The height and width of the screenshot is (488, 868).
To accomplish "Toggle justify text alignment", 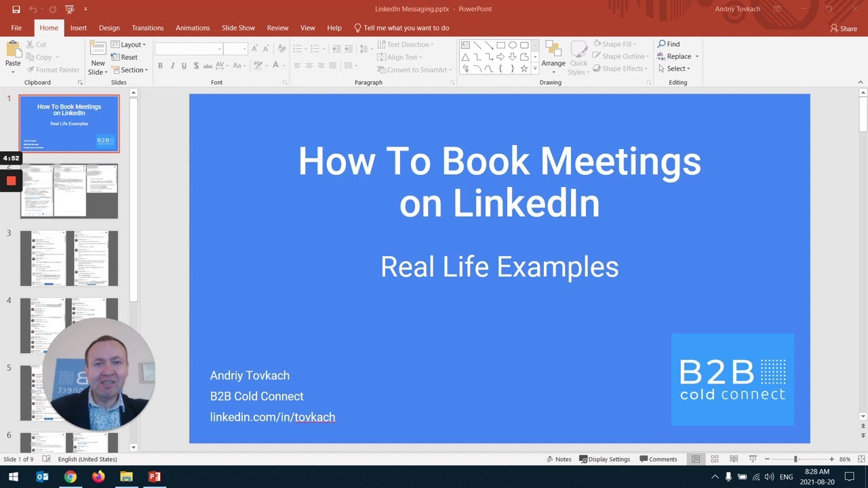I will 332,66.
